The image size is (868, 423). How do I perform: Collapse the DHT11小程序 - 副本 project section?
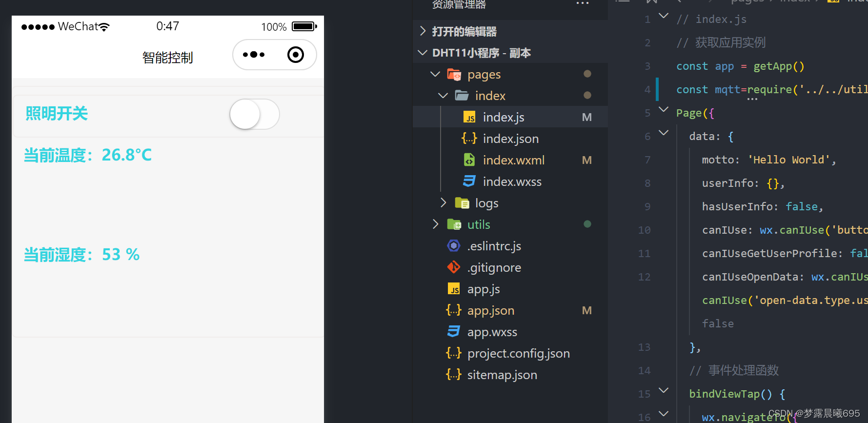coord(423,53)
